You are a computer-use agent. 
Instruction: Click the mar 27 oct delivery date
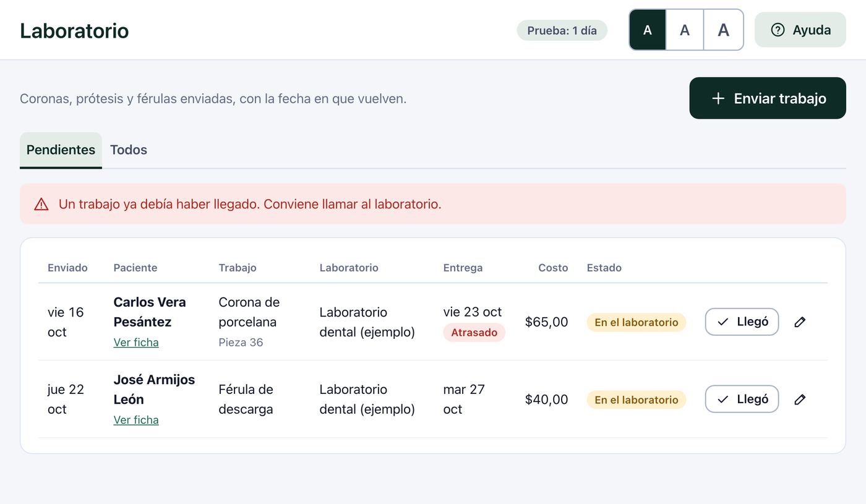[x=464, y=399]
